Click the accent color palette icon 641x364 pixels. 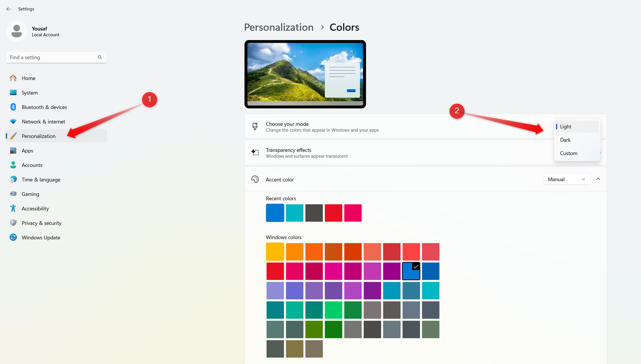pyautogui.click(x=255, y=179)
